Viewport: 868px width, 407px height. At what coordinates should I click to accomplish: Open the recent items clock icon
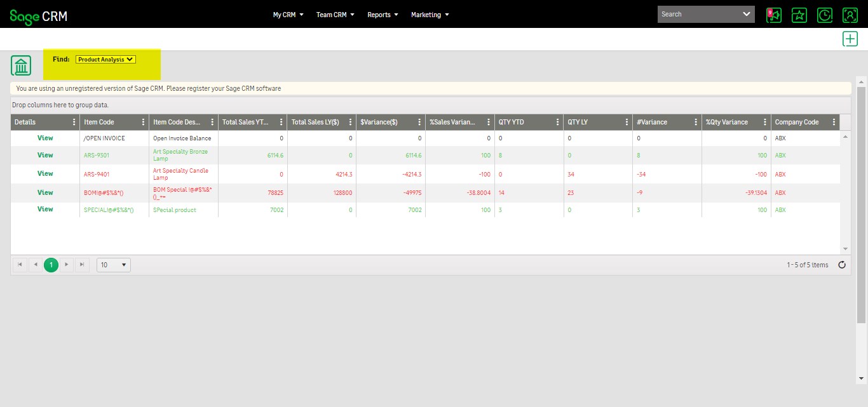click(x=825, y=15)
